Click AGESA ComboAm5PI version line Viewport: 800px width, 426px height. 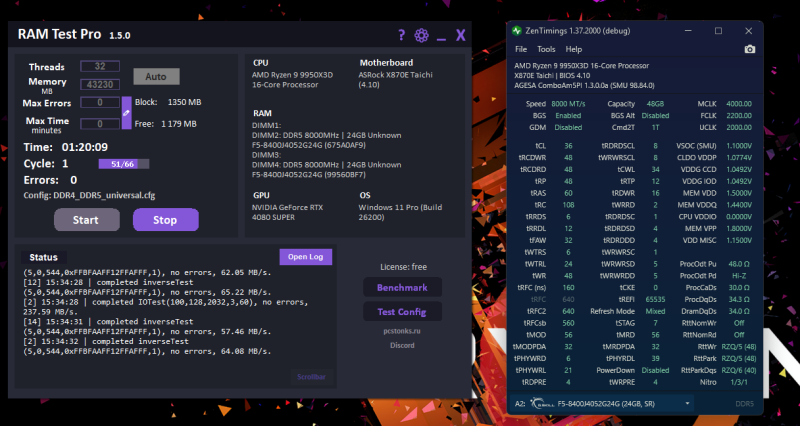[x=584, y=85]
